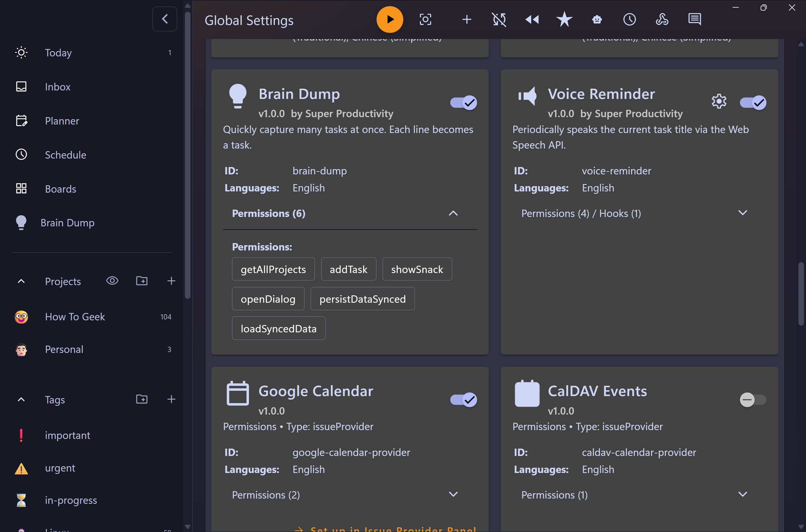Click the sidebar Brain Dump lightbulb icon
The width and height of the screenshot is (806, 532).
(21, 223)
